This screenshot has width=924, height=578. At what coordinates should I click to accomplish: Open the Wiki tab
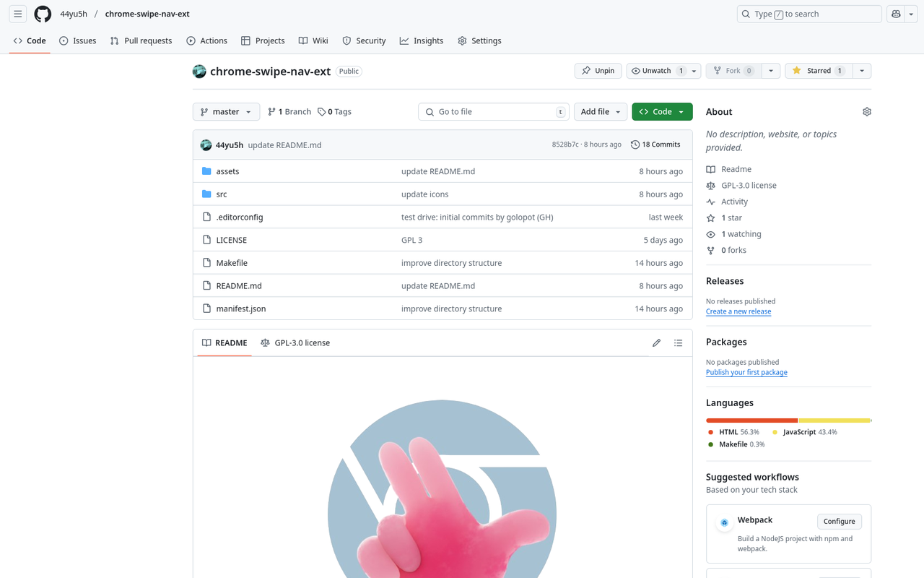coord(313,41)
